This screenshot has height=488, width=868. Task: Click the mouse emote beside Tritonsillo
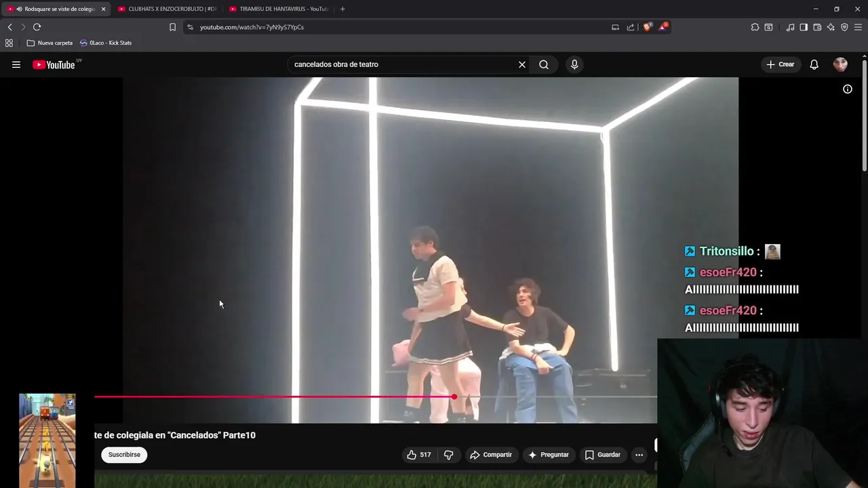tap(772, 251)
